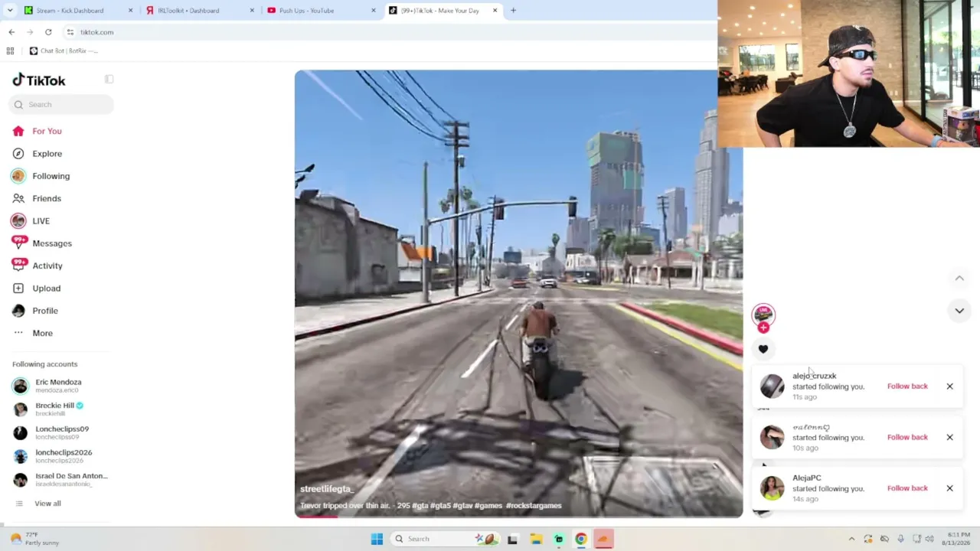This screenshot has width=980, height=551.
Task: Open Messages in the sidebar
Action: (51, 243)
